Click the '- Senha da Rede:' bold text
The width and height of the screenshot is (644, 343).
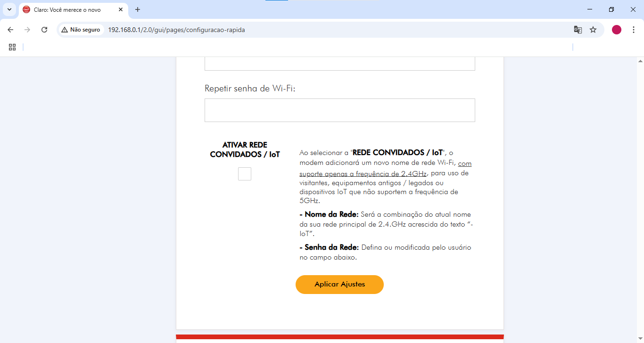click(x=329, y=247)
